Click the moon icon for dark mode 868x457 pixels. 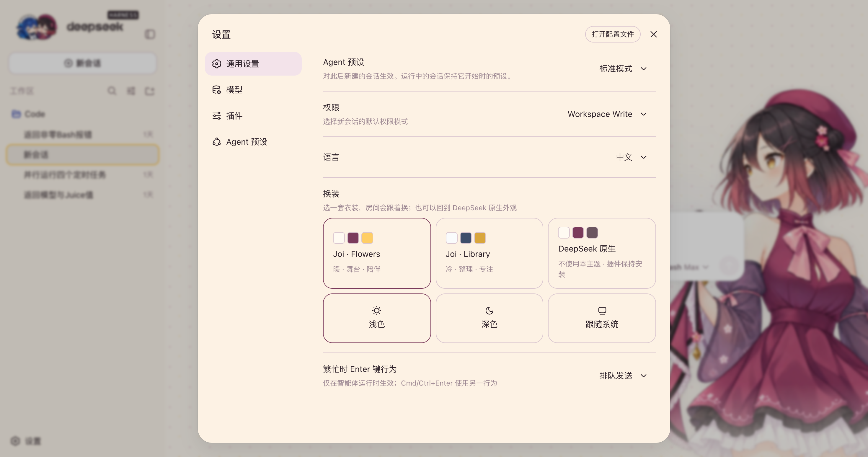489,310
